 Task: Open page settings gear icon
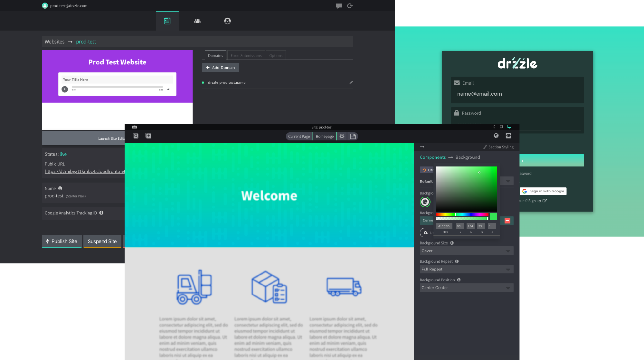(x=342, y=137)
